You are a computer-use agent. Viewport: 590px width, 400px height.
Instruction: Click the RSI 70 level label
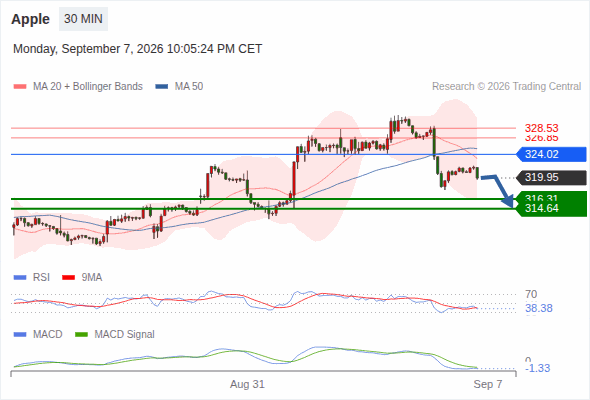(531, 294)
